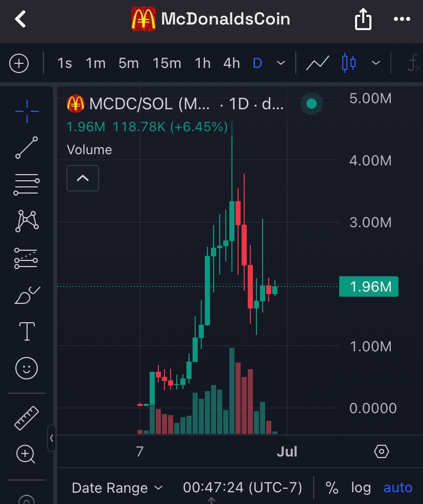Click the 5.00M price axis label
This screenshot has height=504, width=423.
(370, 99)
